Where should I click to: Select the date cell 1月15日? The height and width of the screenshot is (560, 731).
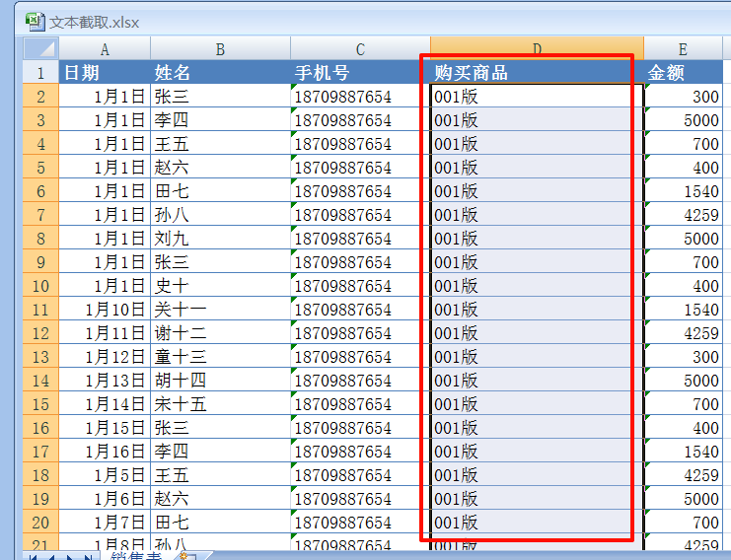point(105,427)
